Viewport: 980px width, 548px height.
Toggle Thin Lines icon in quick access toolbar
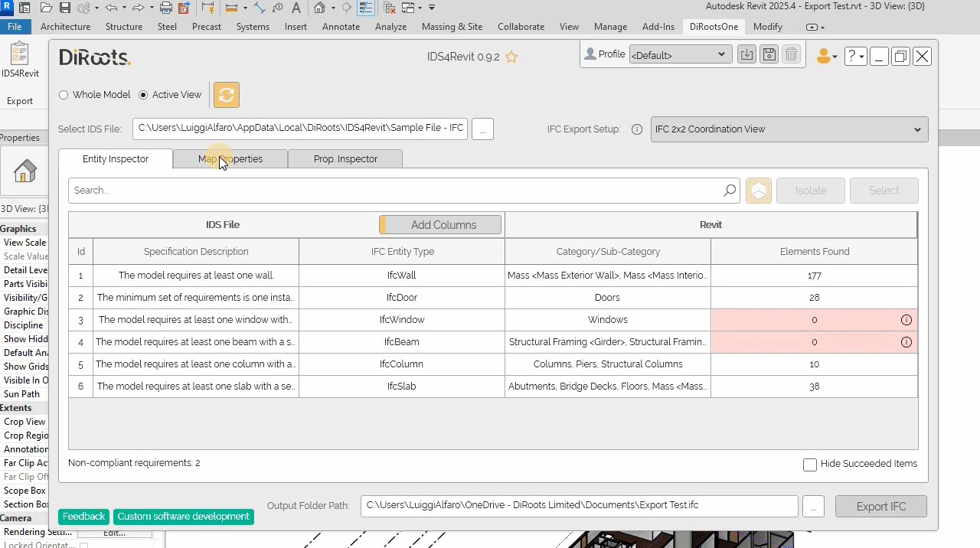[x=365, y=8]
